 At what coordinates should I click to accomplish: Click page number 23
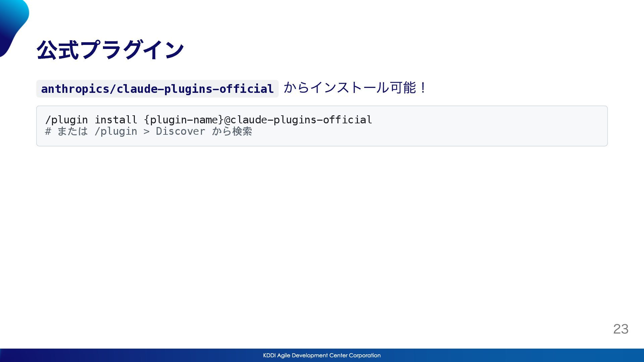coord(621,329)
